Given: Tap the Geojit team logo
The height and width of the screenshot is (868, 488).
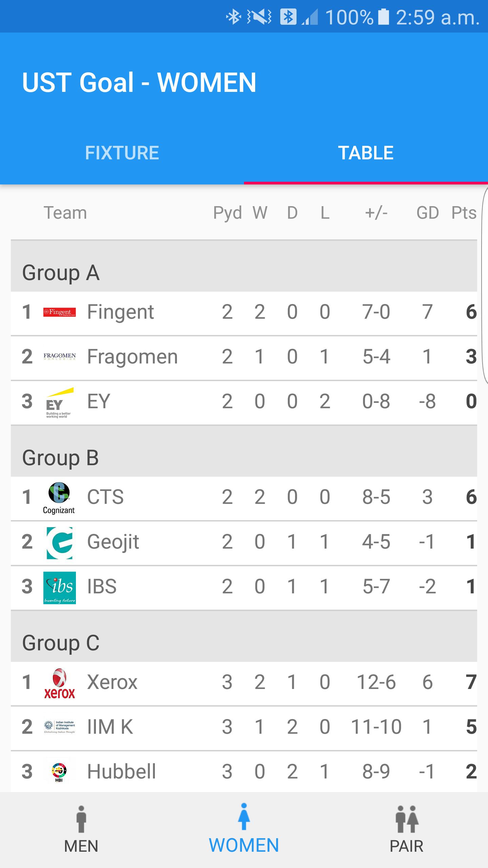Looking at the screenshot, I should [x=60, y=543].
